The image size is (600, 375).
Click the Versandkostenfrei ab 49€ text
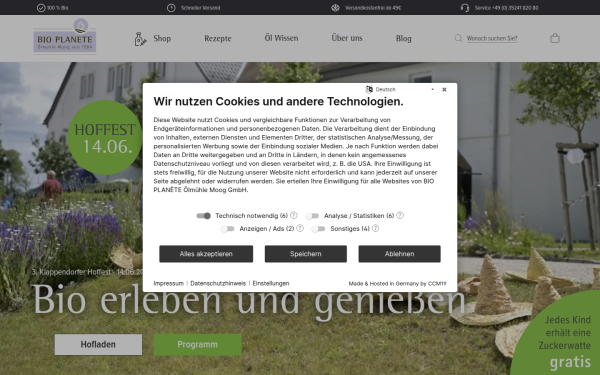click(x=373, y=8)
